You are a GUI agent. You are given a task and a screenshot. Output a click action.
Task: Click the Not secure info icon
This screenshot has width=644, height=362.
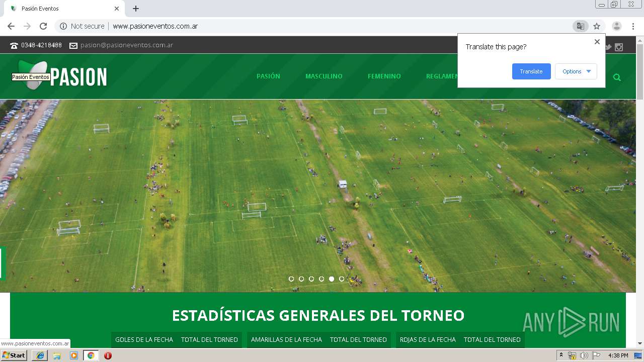[63, 26]
